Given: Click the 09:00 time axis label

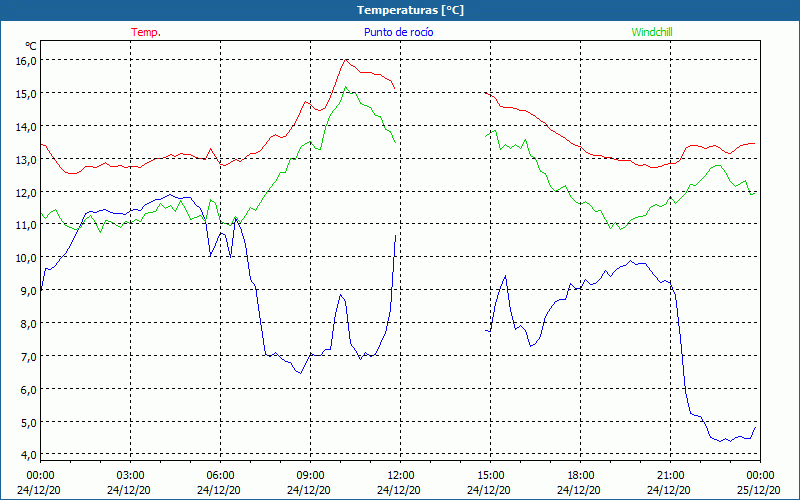Looking at the screenshot, I should click(x=310, y=476).
